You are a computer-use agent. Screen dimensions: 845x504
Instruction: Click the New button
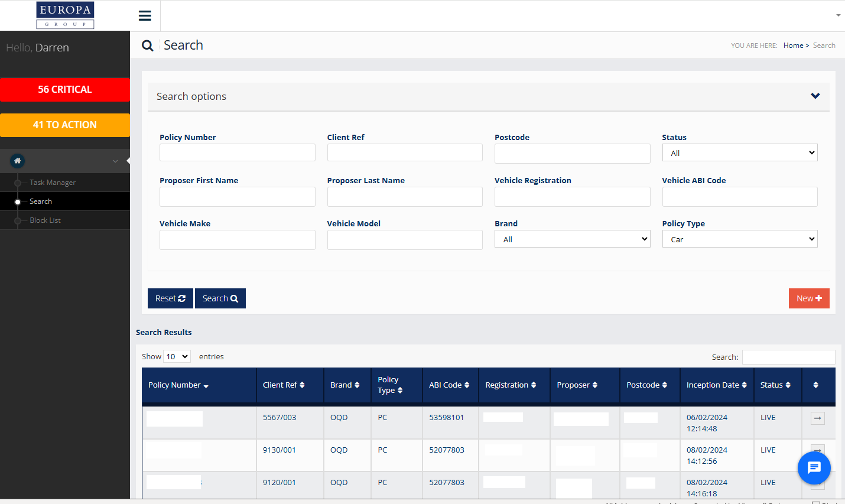coord(808,298)
